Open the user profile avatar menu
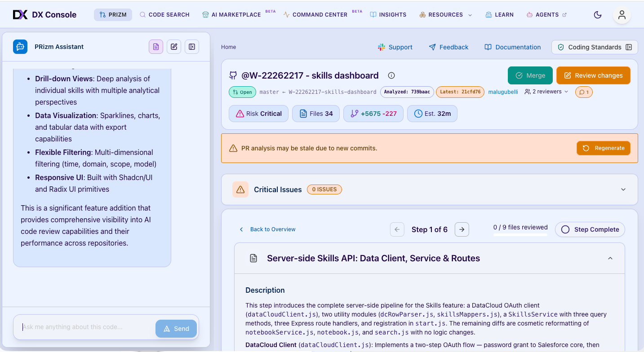The width and height of the screenshot is (644, 352). click(x=622, y=15)
